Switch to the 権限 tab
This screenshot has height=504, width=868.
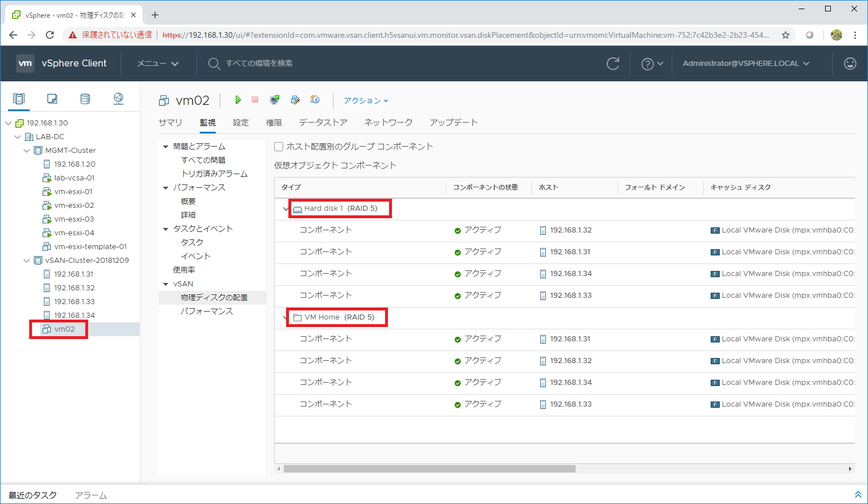pyautogui.click(x=274, y=123)
